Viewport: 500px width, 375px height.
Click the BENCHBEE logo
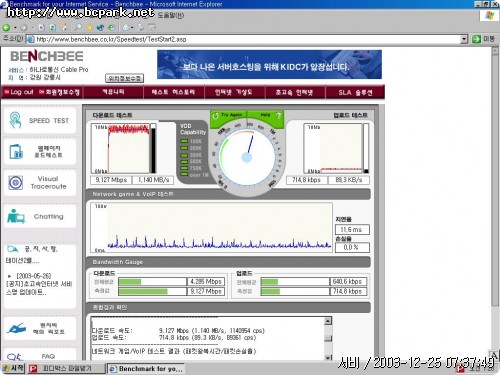(x=47, y=56)
